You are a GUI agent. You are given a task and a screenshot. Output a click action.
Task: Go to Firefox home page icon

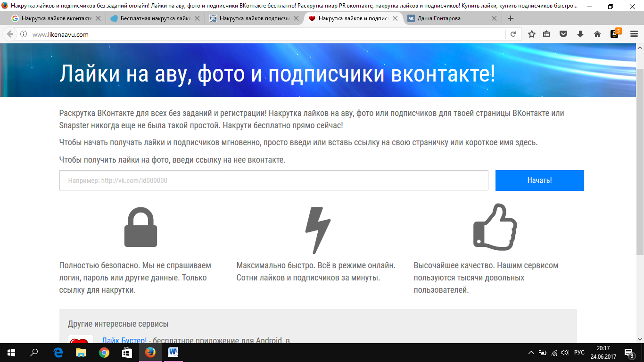[597, 34]
